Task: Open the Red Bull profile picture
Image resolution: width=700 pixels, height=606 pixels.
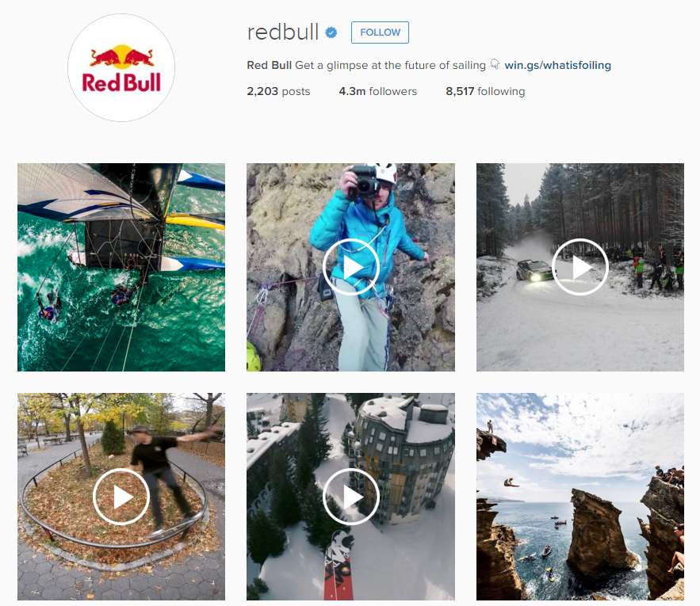Action: coord(121,68)
